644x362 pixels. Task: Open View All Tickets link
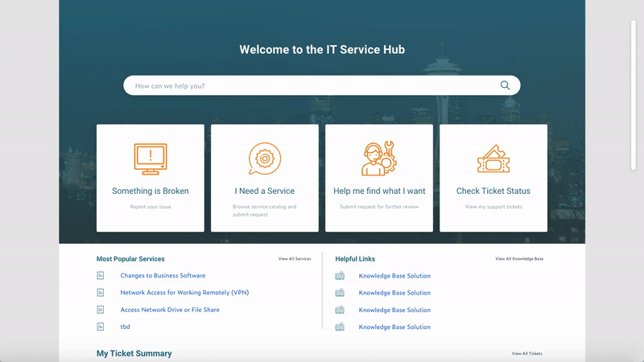(x=527, y=353)
